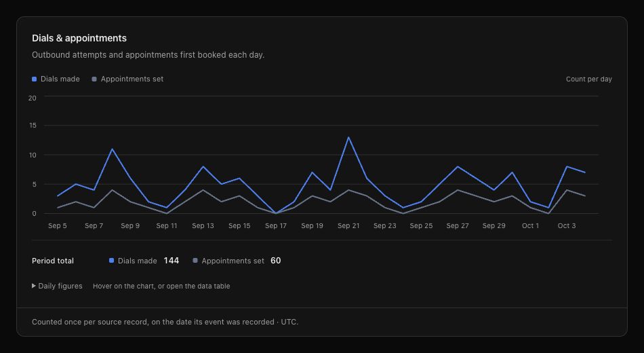
Task: Click the Count per day label
Action: [x=588, y=79]
